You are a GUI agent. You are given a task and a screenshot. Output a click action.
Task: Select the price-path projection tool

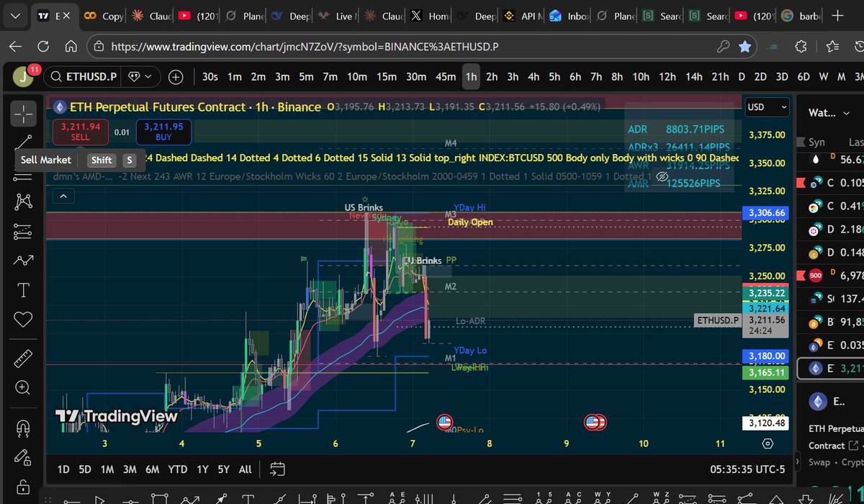point(24,261)
